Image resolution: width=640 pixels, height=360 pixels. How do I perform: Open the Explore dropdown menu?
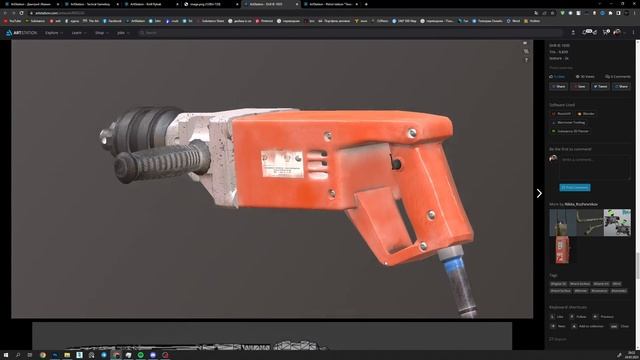click(x=54, y=33)
